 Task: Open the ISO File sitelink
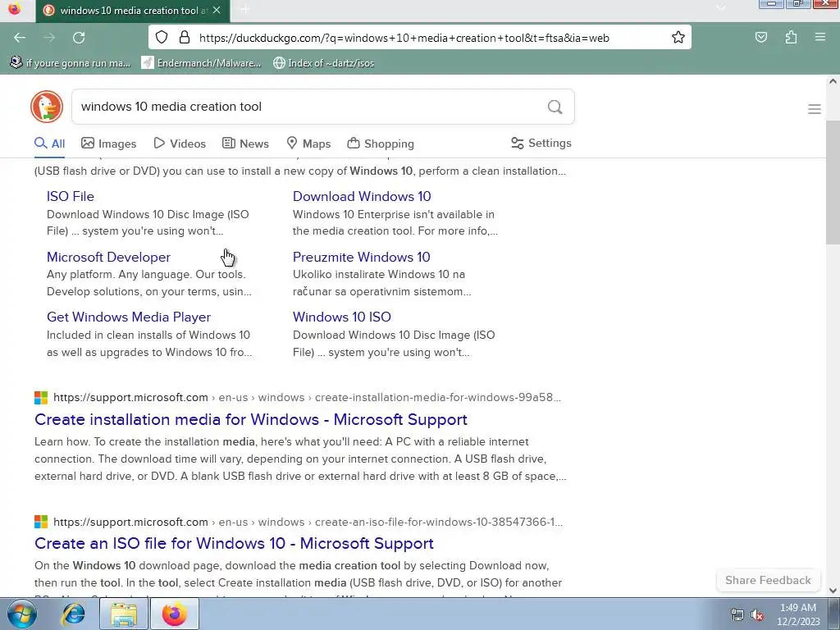(71, 197)
